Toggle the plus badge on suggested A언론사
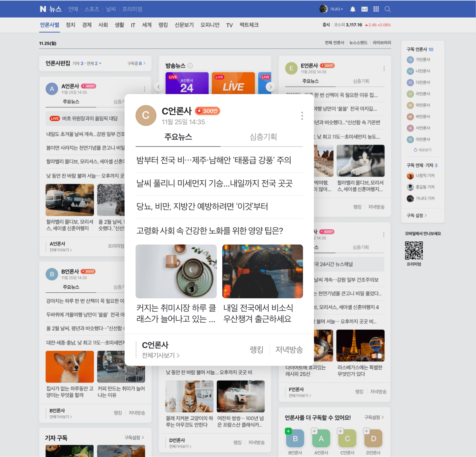The image size is (476, 457). (314, 431)
